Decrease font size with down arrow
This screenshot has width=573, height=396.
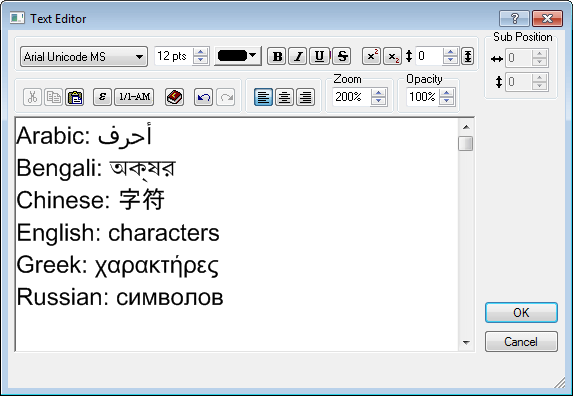[x=200, y=61]
